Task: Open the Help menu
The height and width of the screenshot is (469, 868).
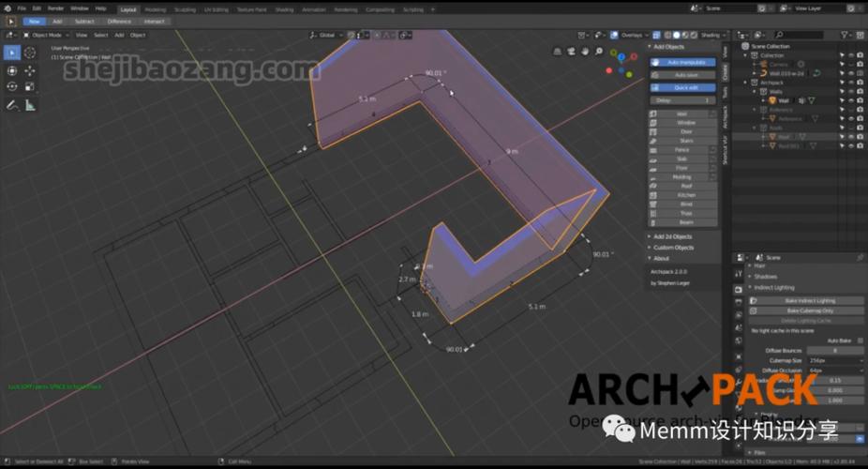Action: click(x=100, y=8)
